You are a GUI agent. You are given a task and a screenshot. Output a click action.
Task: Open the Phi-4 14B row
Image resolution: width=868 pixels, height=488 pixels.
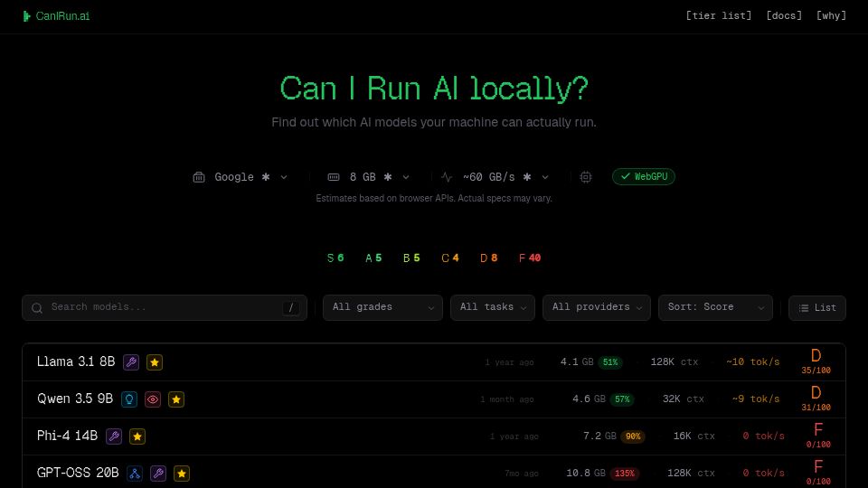[434, 436]
